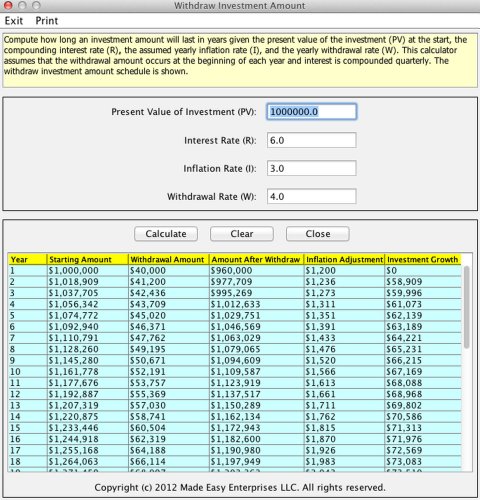
Task: Open the Exit menu
Action: 14,21
